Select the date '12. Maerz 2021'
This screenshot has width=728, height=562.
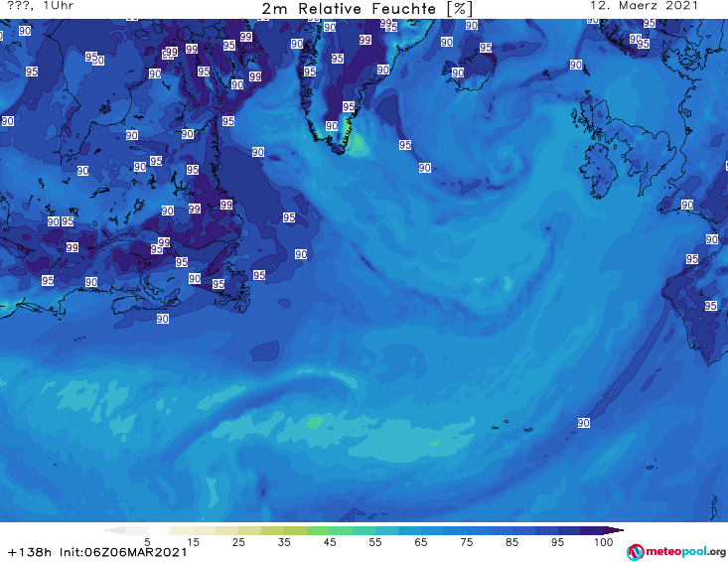[x=644, y=6]
